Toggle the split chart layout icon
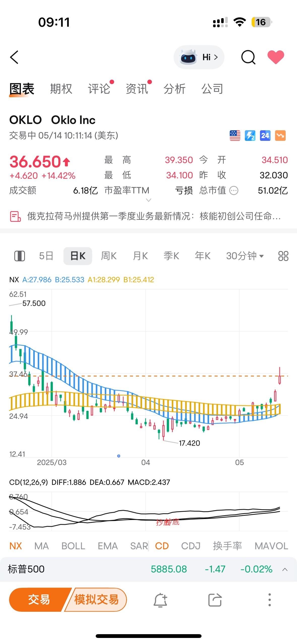This screenshot has width=297, height=644. pyautogui.click(x=19, y=256)
